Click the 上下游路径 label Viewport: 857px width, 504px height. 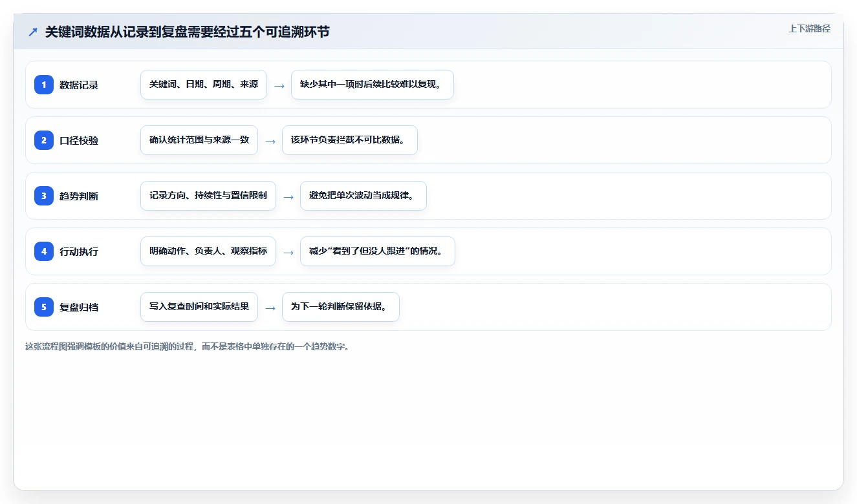[x=809, y=28]
